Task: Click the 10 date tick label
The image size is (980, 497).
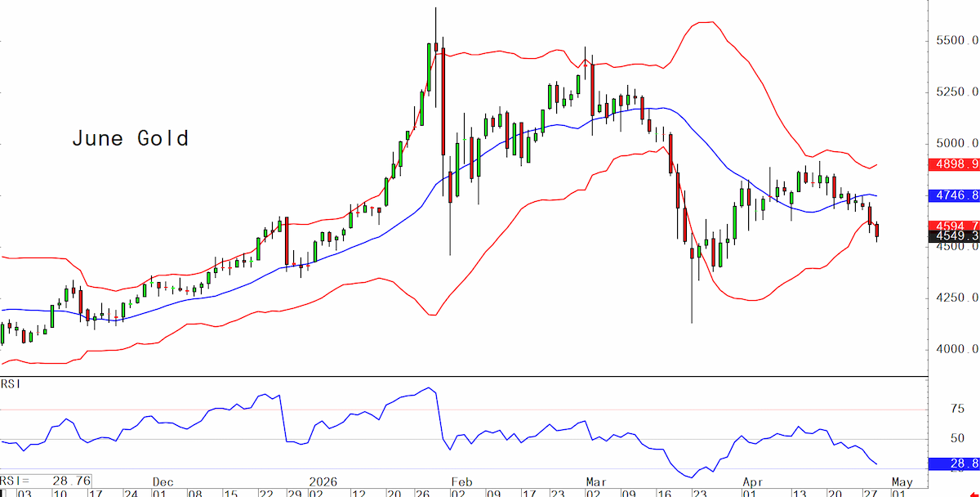Action: (60, 493)
